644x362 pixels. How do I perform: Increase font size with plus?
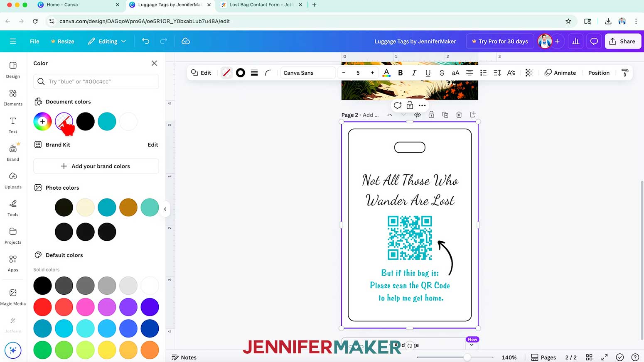coord(372,73)
